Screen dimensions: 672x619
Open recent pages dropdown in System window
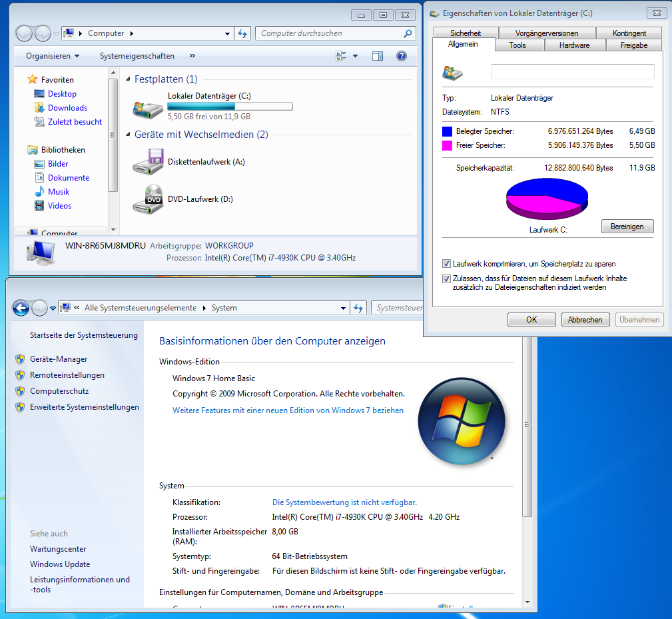(53, 308)
